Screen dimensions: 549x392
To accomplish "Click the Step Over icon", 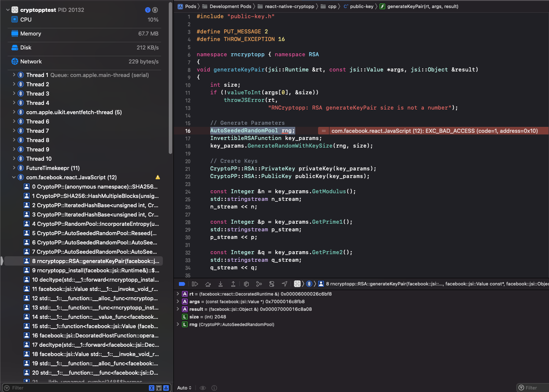I will click(x=208, y=284).
